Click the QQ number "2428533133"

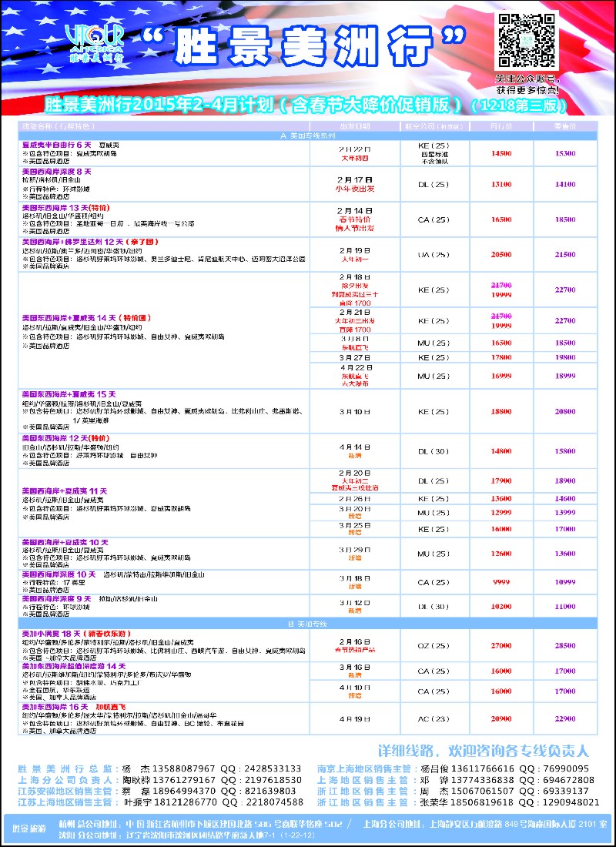pos(273,768)
